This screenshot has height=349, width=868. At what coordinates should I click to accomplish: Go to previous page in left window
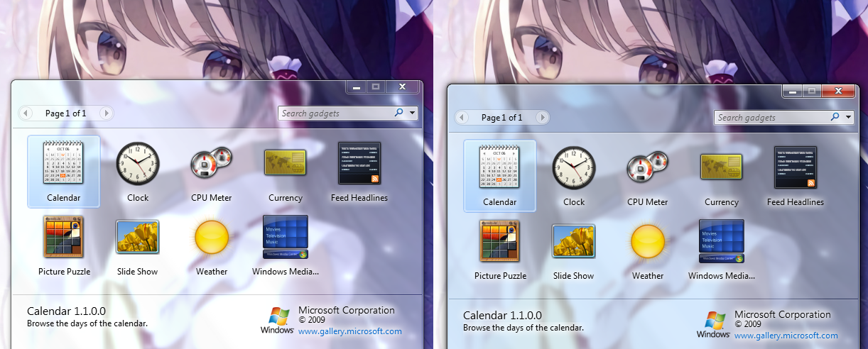(26, 113)
